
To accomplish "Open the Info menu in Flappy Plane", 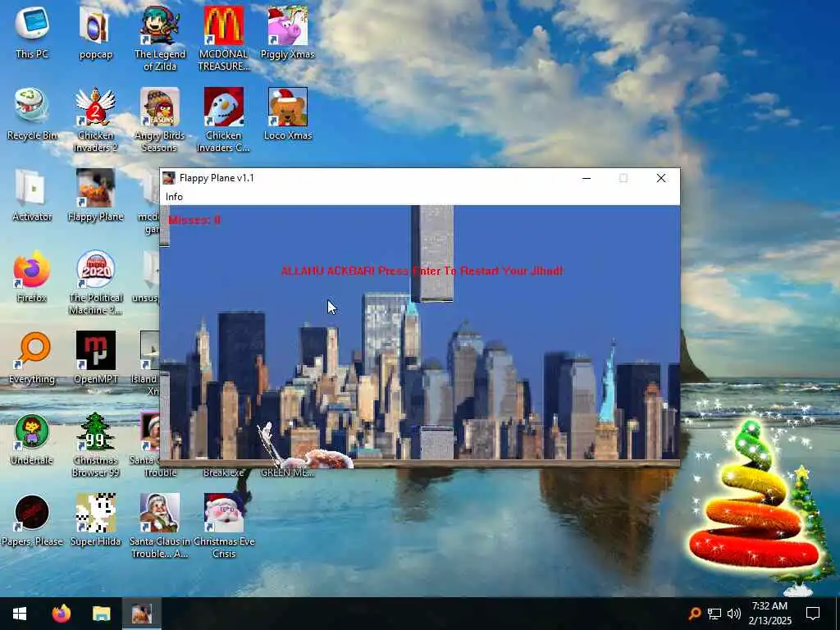I will pyautogui.click(x=174, y=197).
